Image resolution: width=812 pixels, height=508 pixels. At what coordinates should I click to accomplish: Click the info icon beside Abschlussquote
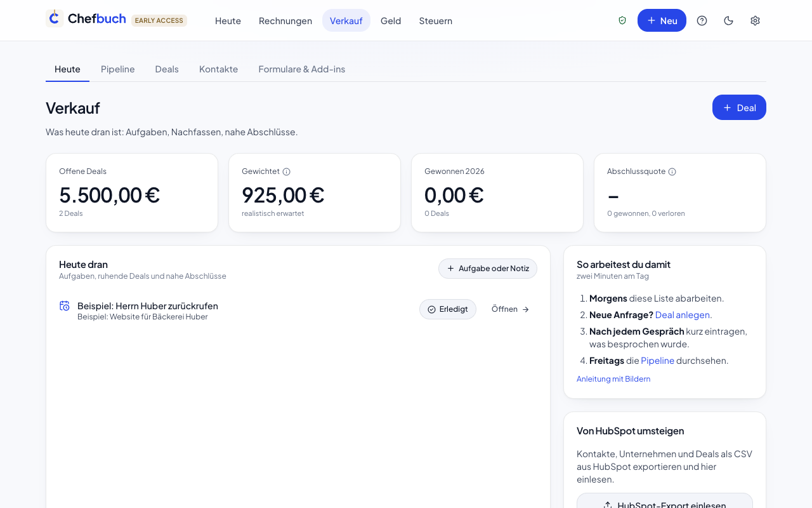(672, 171)
